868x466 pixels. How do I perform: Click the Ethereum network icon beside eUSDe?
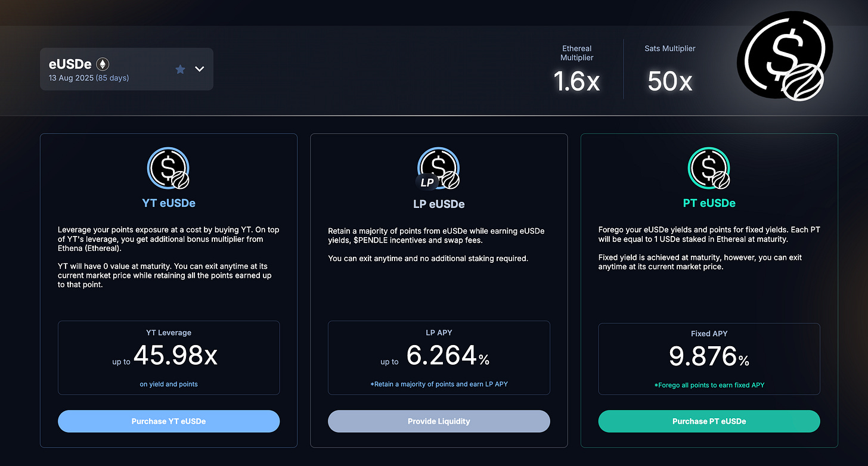click(x=103, y=64)
